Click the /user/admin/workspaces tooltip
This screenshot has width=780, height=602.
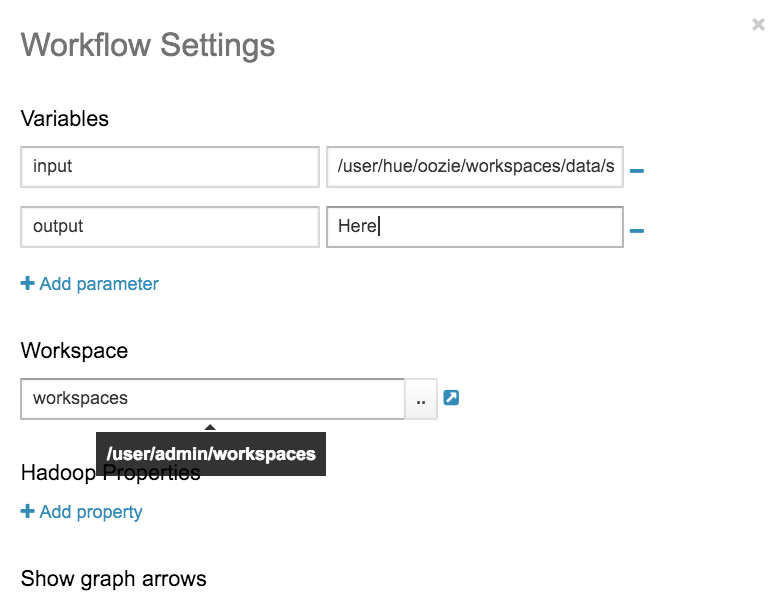211,454
